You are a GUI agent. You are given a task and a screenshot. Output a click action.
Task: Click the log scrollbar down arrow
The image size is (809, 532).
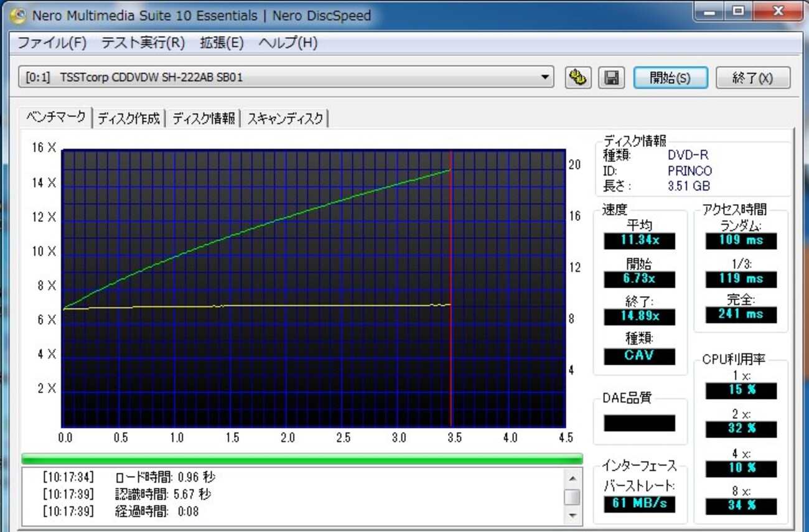(x=571, y=516)
